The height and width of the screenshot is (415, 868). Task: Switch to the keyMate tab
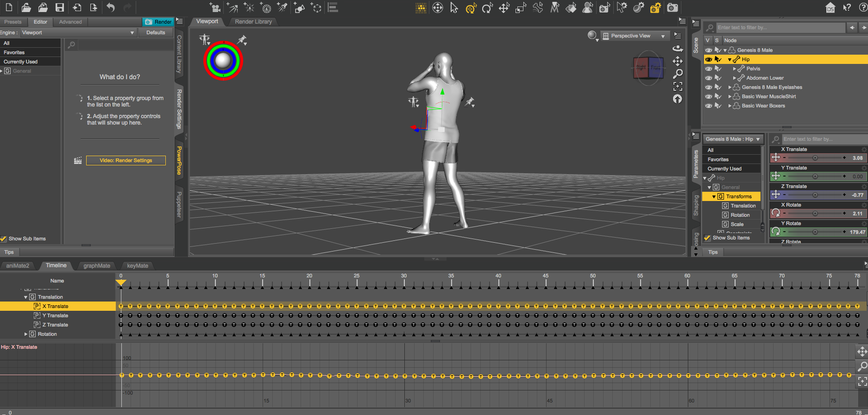click(138, 266)
